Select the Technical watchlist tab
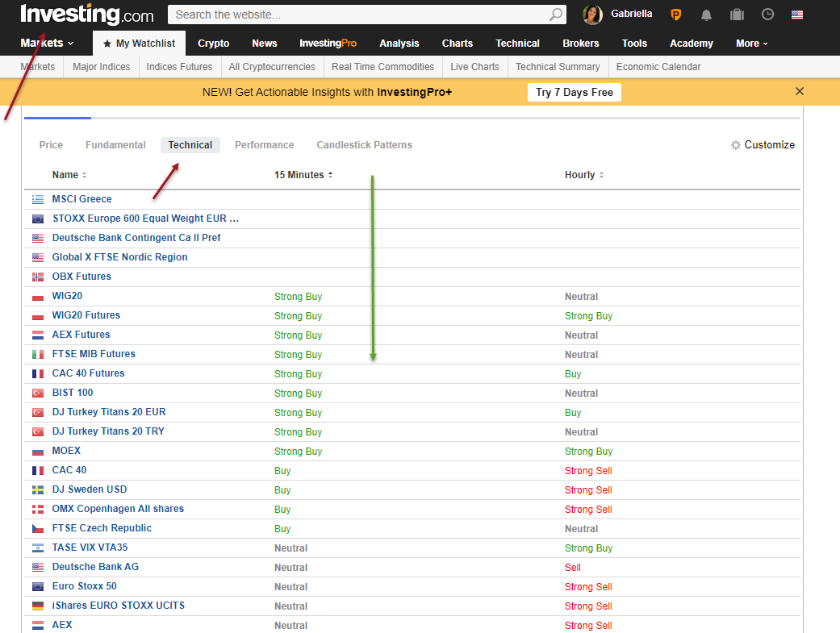Image resolution: width=840 pixels, height=633 pixels. [x=190, y=145]
